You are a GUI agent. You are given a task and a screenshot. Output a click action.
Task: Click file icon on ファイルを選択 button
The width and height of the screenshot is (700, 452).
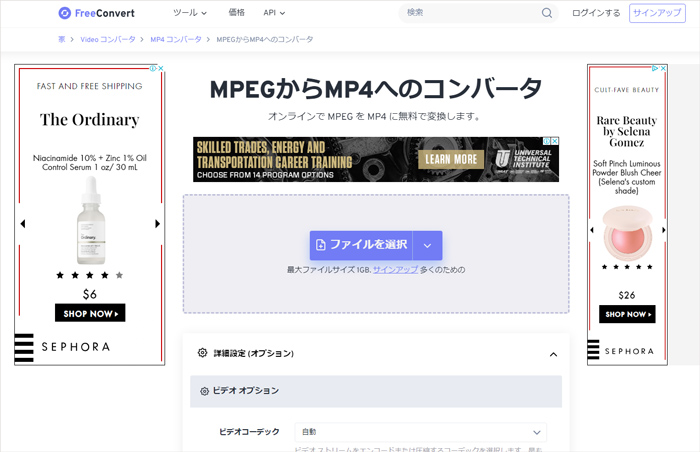coord(321,245)
